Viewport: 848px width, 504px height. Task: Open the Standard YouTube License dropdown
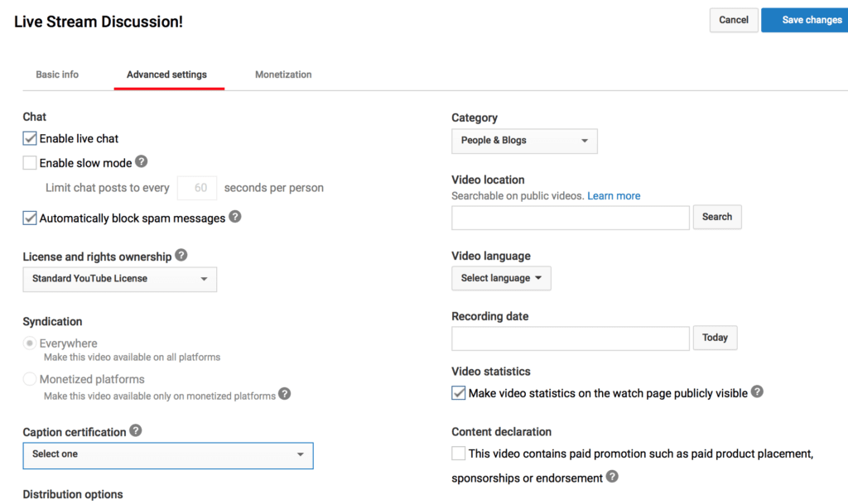point(119,279)
